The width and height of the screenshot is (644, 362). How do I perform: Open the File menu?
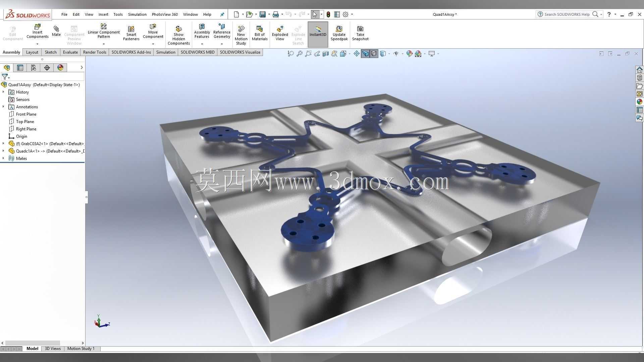pyautogui.click(x=64, y=14)
